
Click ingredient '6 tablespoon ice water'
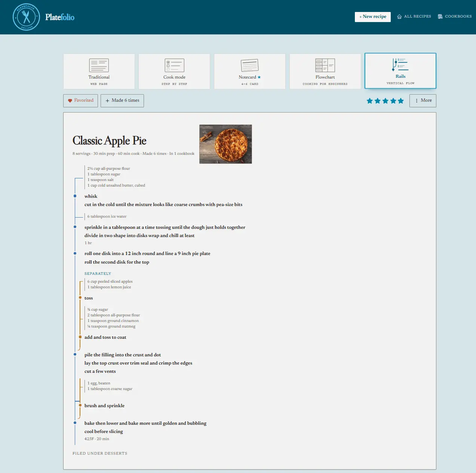[x=107, y=216]
